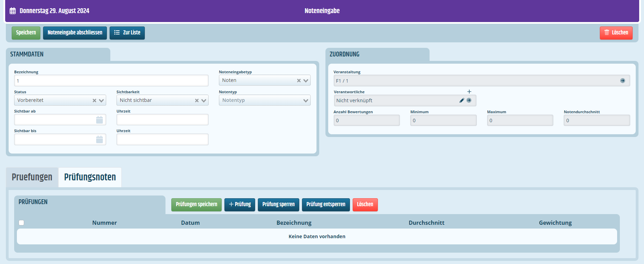Click the Uhrzeit field next to Sichtbar bis
This screenshot has width=644, height=264.
162,139
